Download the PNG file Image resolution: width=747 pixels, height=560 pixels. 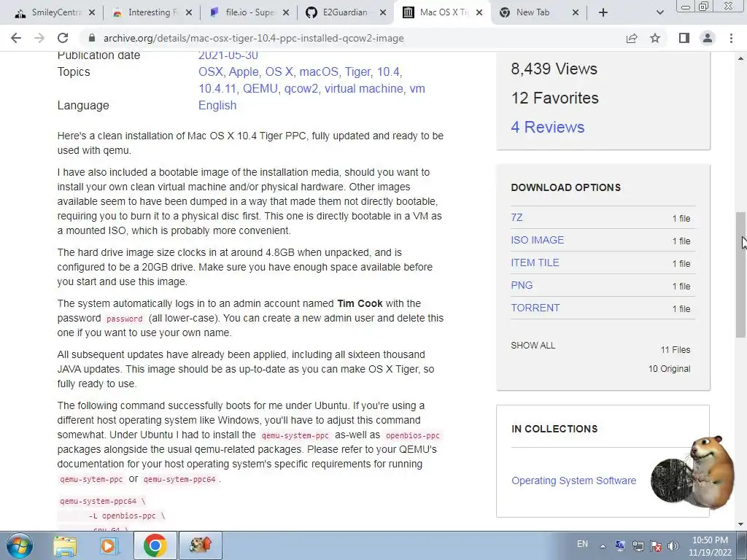[521, 285]
